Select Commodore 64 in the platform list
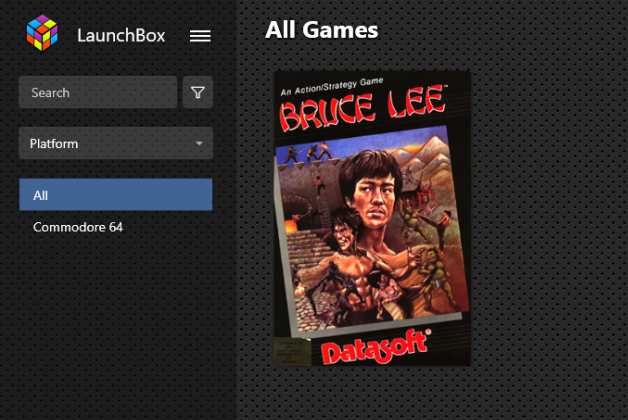The width and height of the screenshot is (628, 420). point(78,227)
